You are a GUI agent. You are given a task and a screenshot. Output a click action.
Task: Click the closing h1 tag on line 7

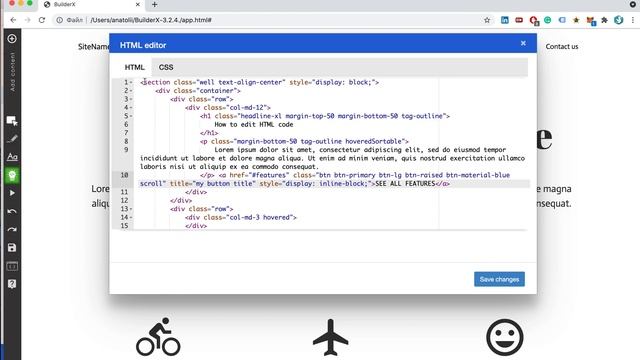209,133
